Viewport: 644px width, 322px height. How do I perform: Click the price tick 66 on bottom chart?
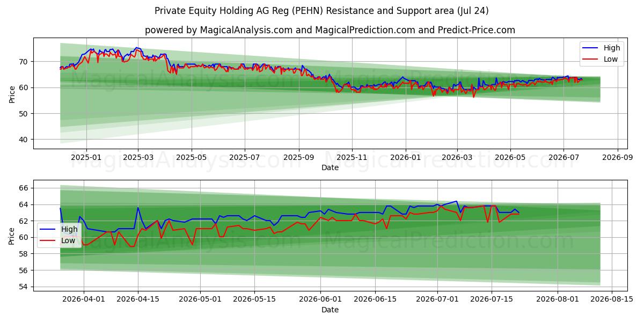click(25, 188)
